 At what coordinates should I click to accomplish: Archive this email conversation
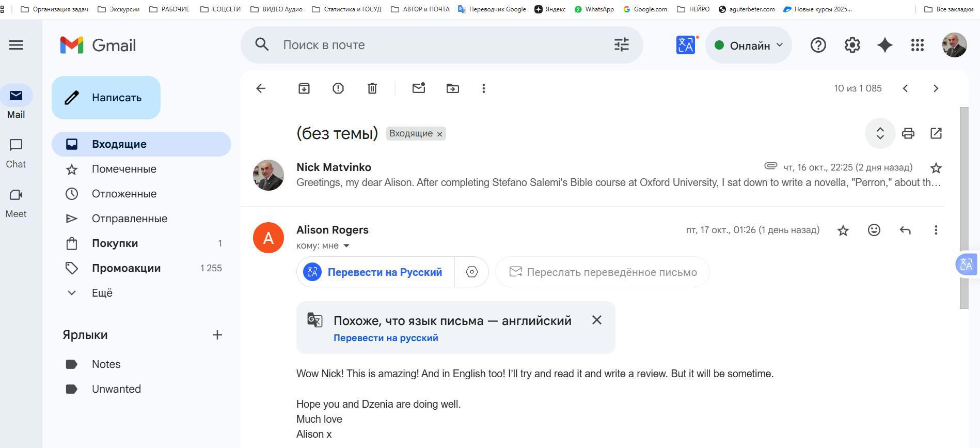coord(304,88)
